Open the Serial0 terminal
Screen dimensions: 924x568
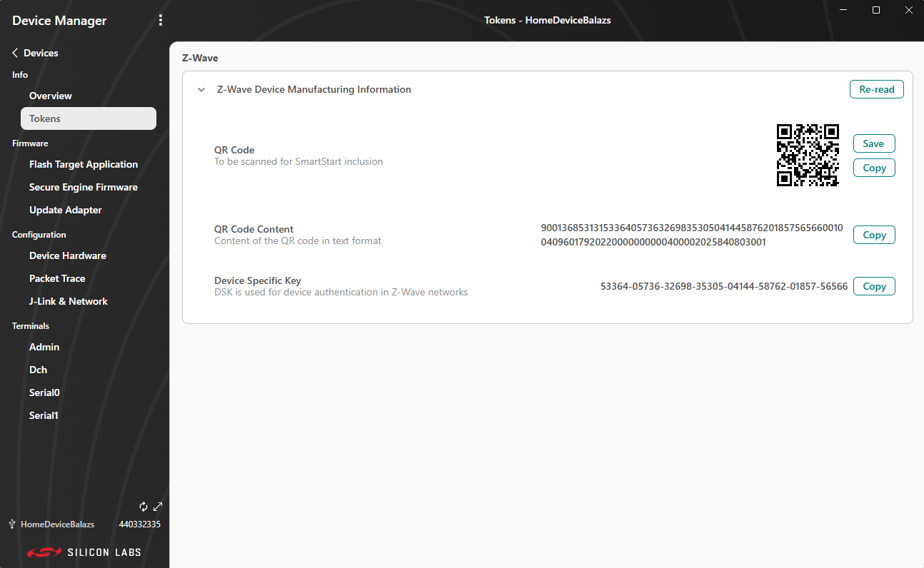44,392
